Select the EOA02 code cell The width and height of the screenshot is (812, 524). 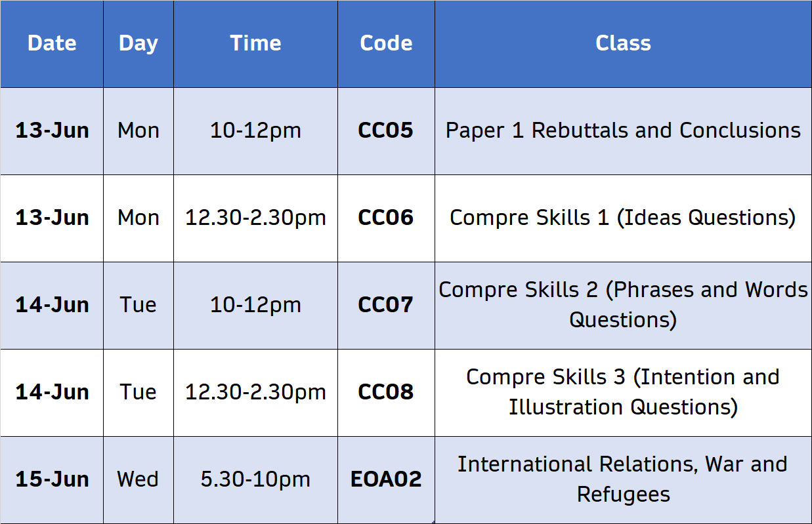[x=386, y=479]
